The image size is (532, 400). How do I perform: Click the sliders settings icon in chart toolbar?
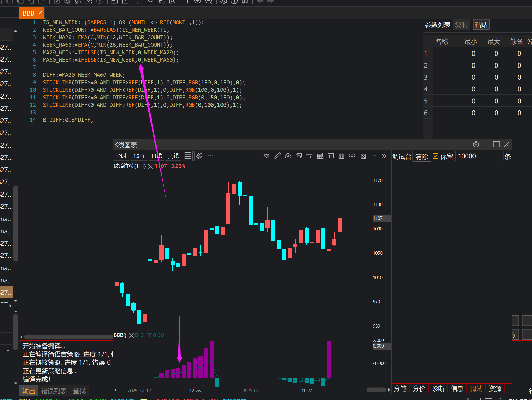[x=309, y=156]
